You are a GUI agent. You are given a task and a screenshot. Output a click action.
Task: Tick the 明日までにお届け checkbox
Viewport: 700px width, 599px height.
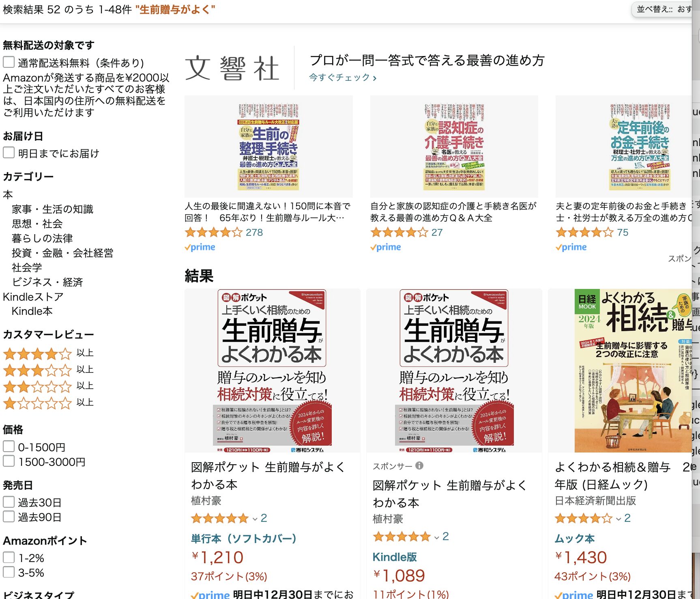9,153
